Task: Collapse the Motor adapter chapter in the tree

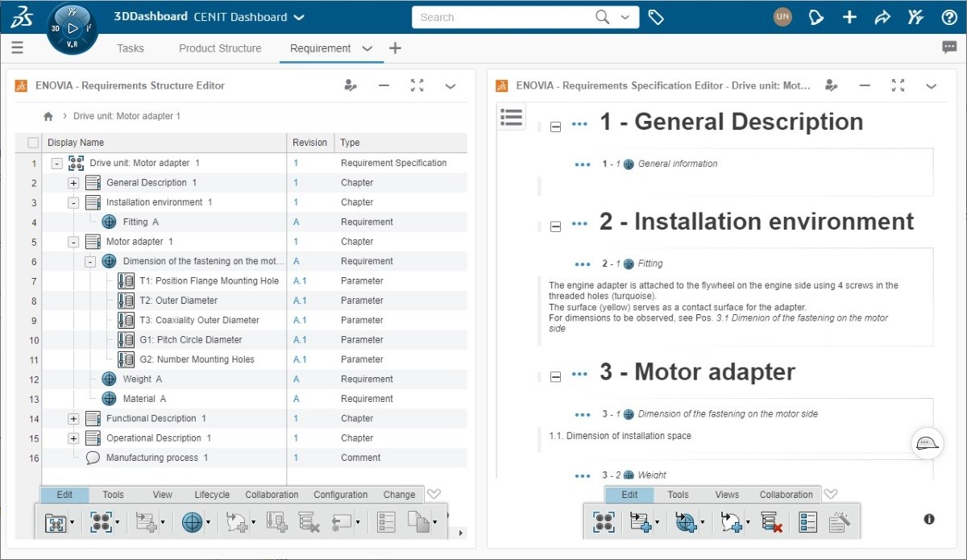Action: 73,242
